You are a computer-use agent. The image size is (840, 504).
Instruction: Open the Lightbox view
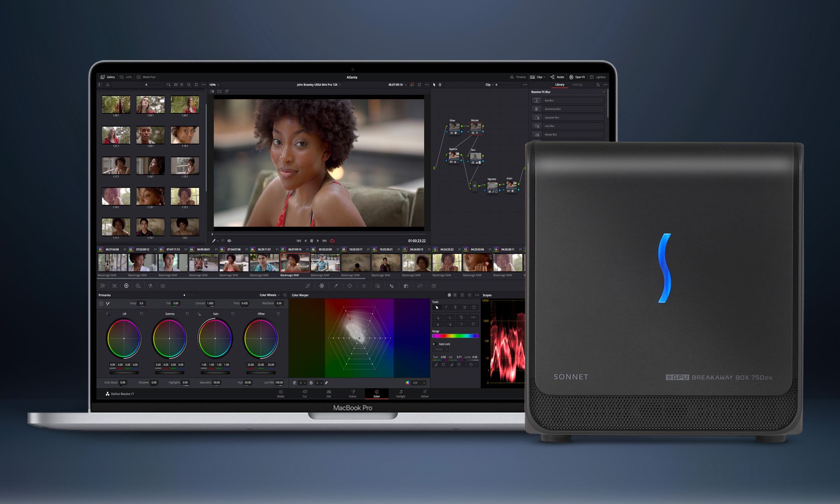[598, 77]
